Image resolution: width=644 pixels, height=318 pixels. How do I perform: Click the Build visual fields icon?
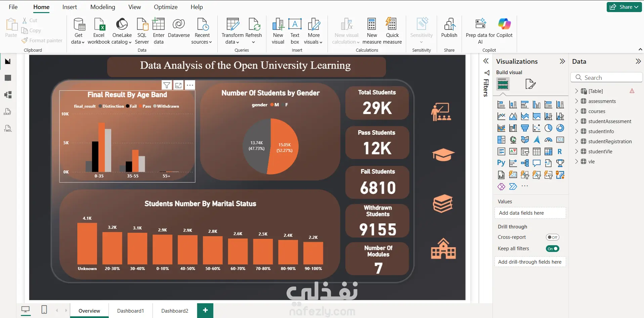(503, 84)
